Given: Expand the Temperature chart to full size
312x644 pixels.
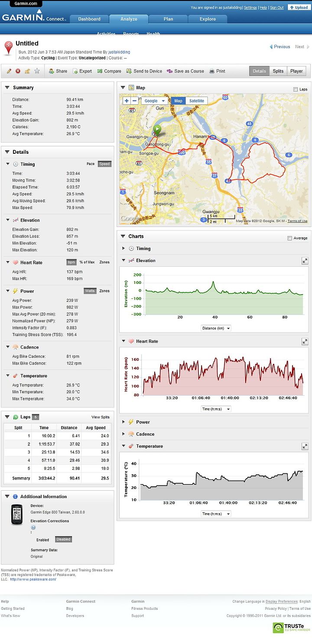Looking at the screenshot, I should (x=305, y=447).
